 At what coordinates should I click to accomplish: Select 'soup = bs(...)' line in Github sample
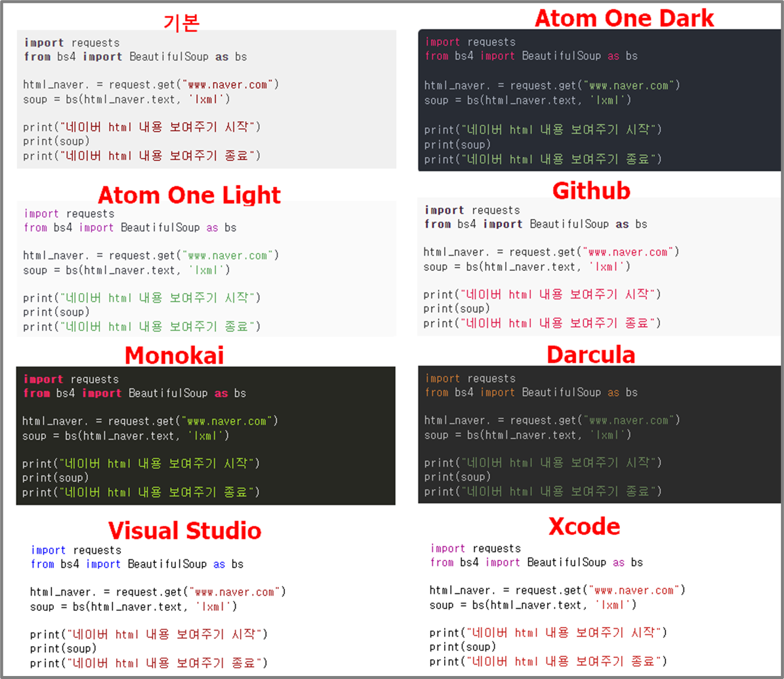click(x=527, y=267)
